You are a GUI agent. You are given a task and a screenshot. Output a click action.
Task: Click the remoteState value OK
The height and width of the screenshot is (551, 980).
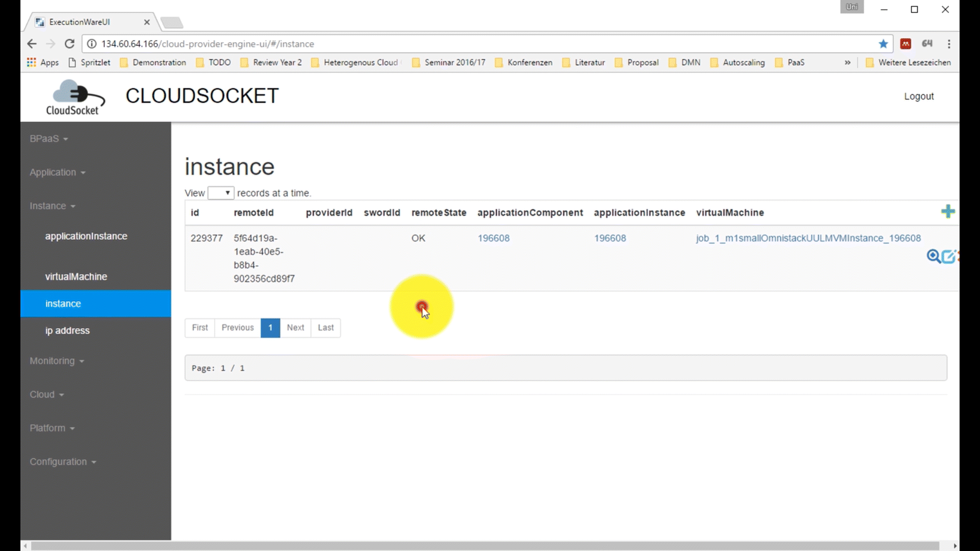coord(418,238)
